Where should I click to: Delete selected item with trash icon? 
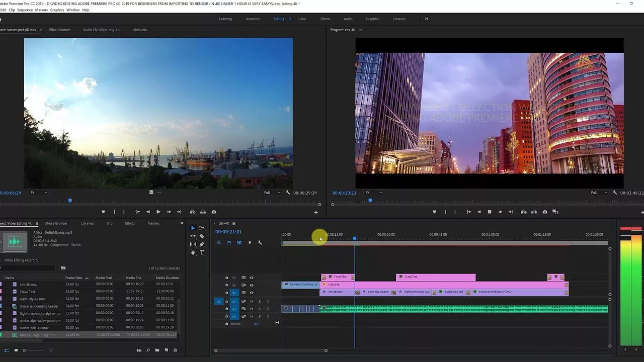click(175, 350)
